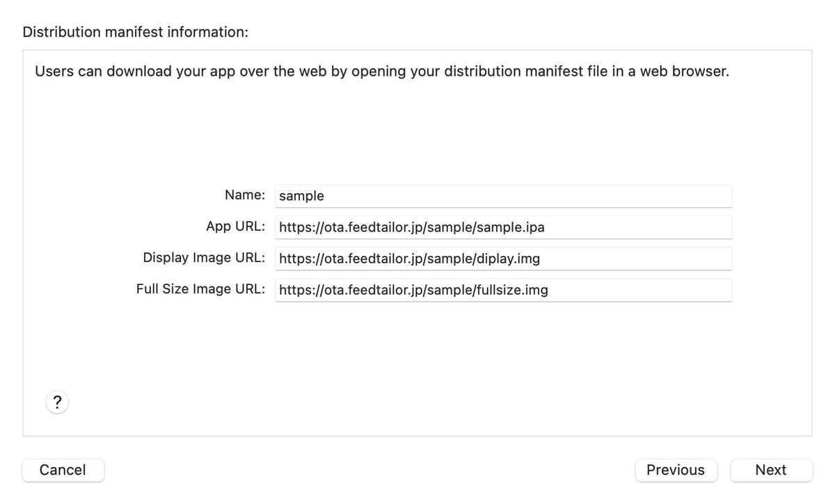Click the "Name:" field label
Screen dimensions: 835x504
click(x=245, y=195)
